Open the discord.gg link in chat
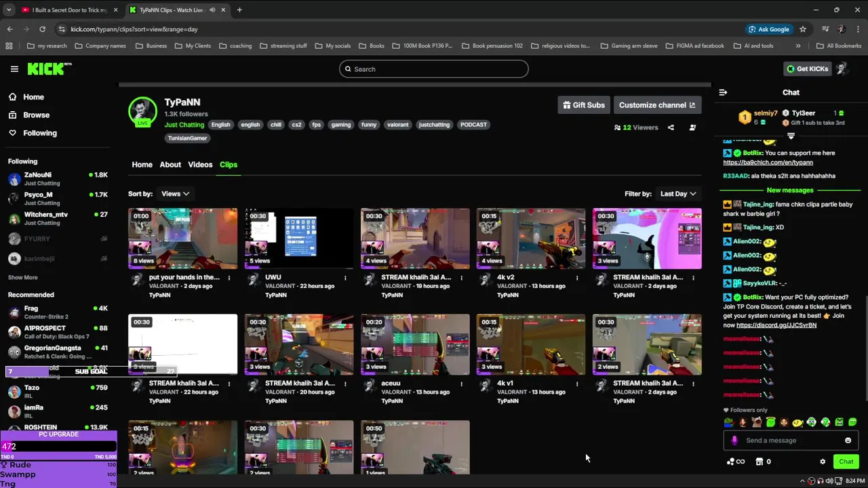The image size is (868, 488). [x=776, y=325]
